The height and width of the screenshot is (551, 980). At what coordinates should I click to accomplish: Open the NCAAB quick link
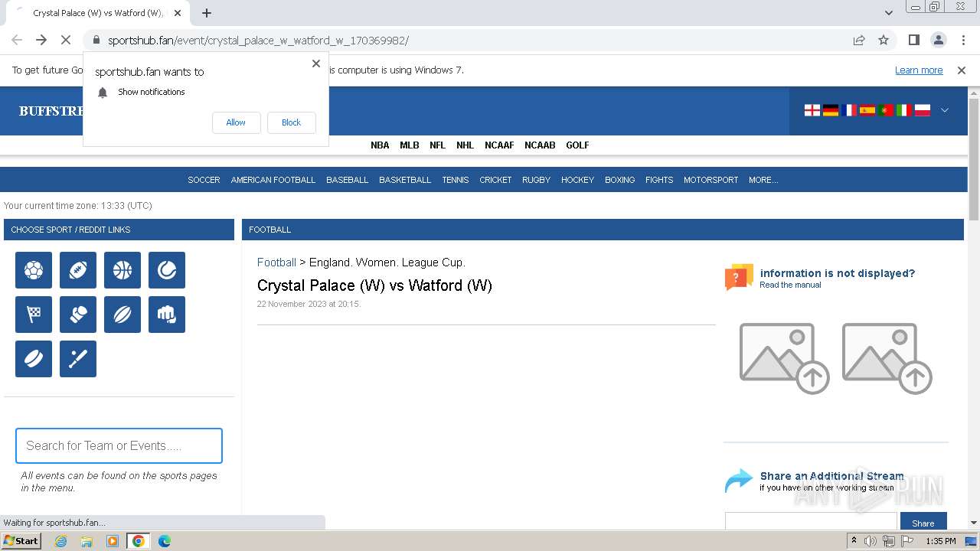pos(540,145)
